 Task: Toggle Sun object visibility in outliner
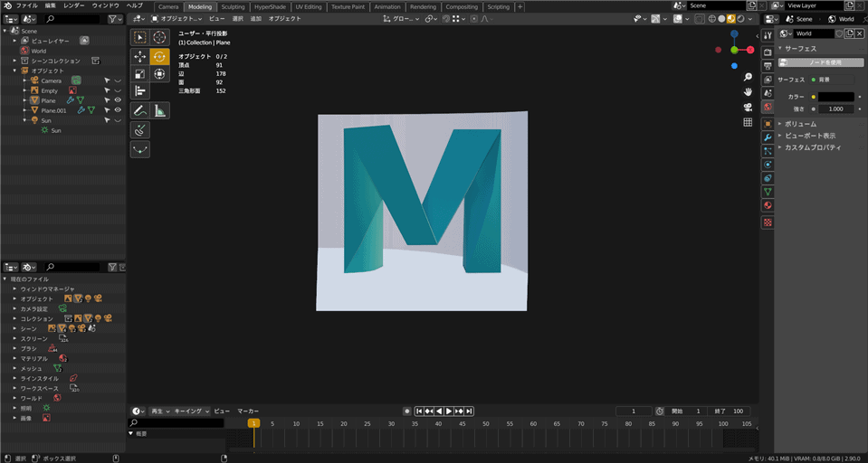(118, 120)
